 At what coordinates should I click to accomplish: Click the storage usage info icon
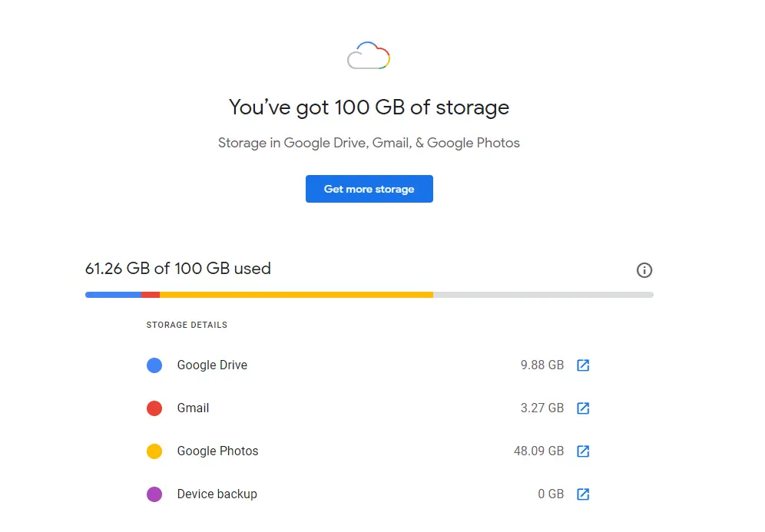point(644,270)
